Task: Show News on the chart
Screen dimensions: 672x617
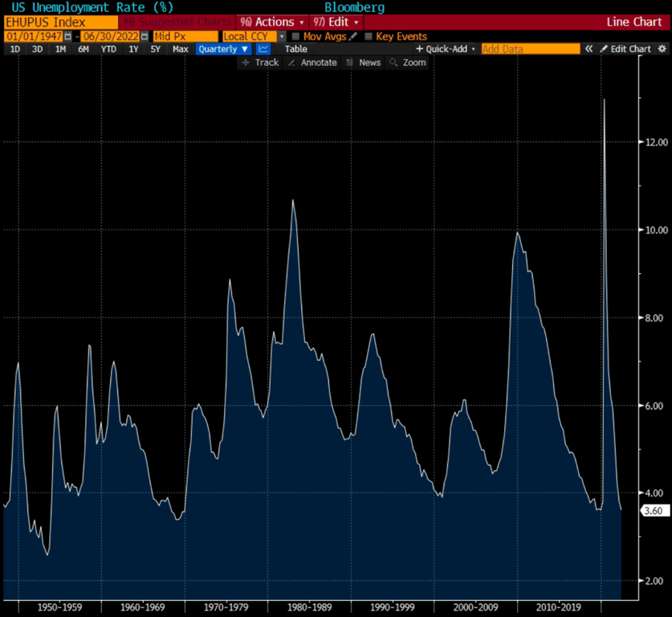Action: point(364,63)
